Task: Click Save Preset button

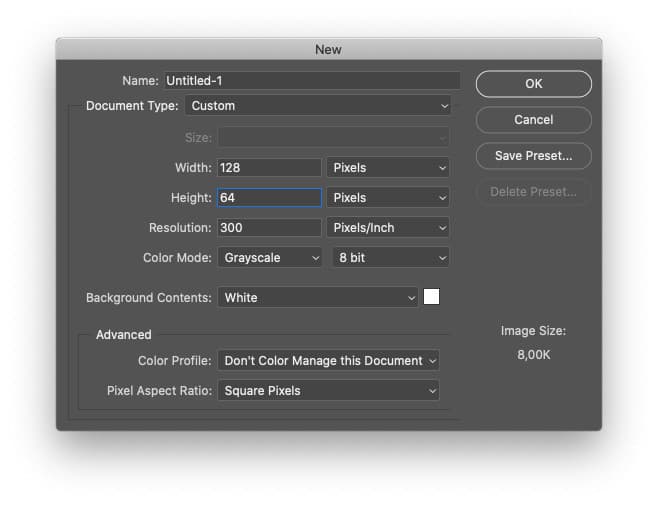Action: pyautogui.click(x=533, y=156)
